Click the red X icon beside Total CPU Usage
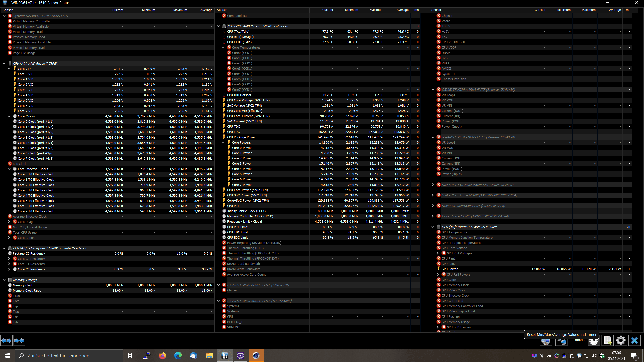The width and height of the screenshot is (644, 362). (x=10, y=232)
